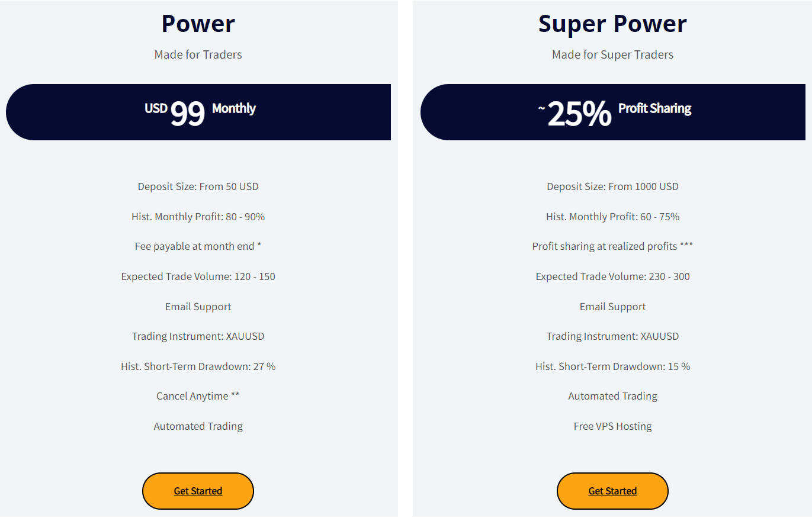Click the 25% Profit Sharing banner
812x518 pixels.
pos(613,112)
